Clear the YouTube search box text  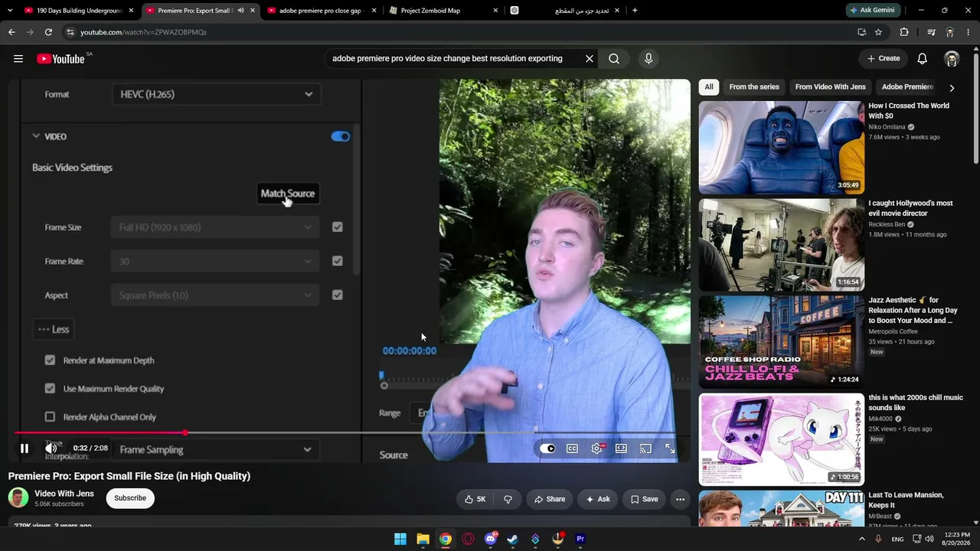click(x=590, y=59)
